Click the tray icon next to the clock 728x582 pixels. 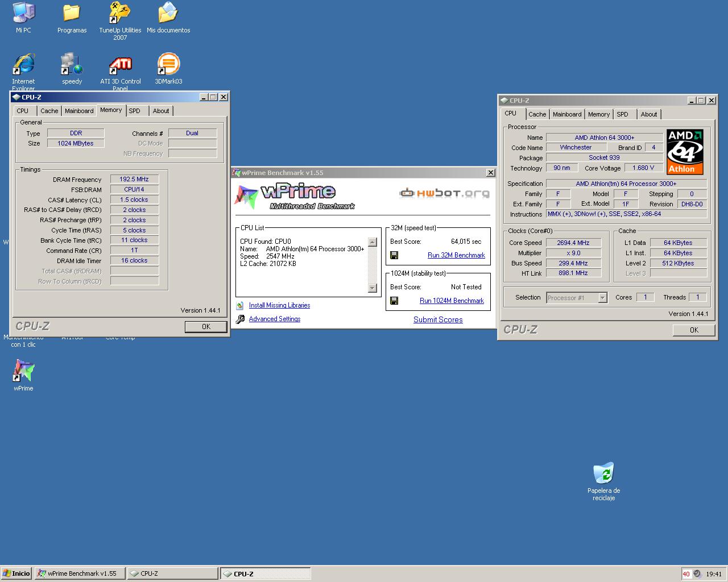click(x=697, y=573)
